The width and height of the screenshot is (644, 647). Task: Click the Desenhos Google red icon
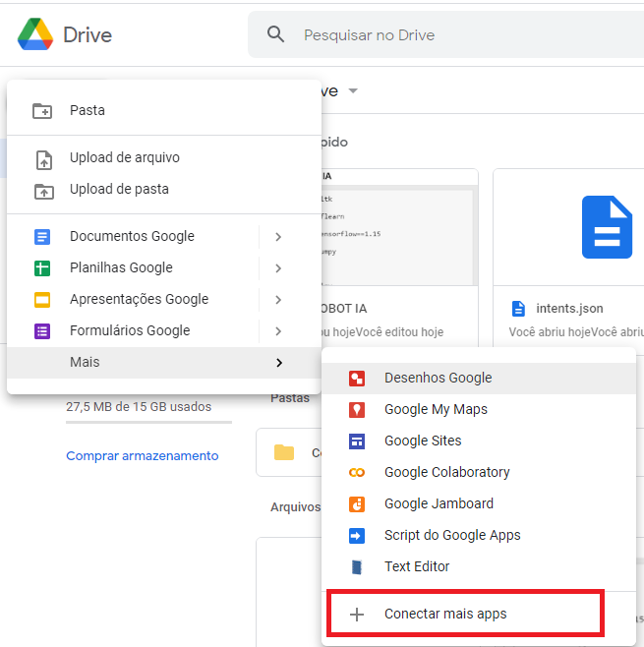tap(357, 379)
